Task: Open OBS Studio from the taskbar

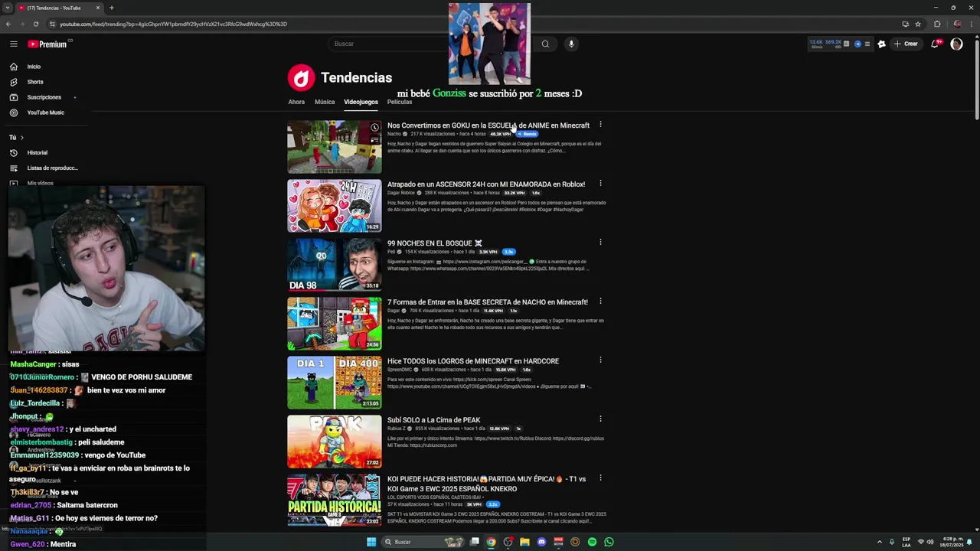Action: click(508, 542)
